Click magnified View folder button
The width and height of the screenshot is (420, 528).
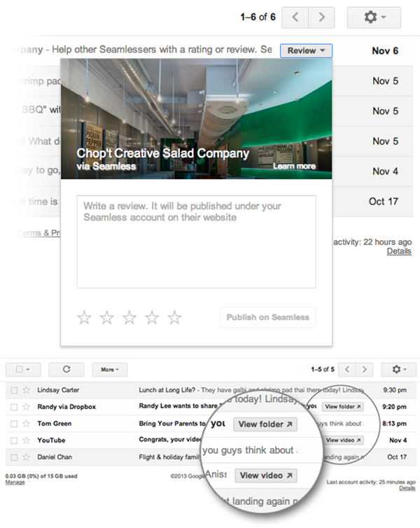click(265, 424)
